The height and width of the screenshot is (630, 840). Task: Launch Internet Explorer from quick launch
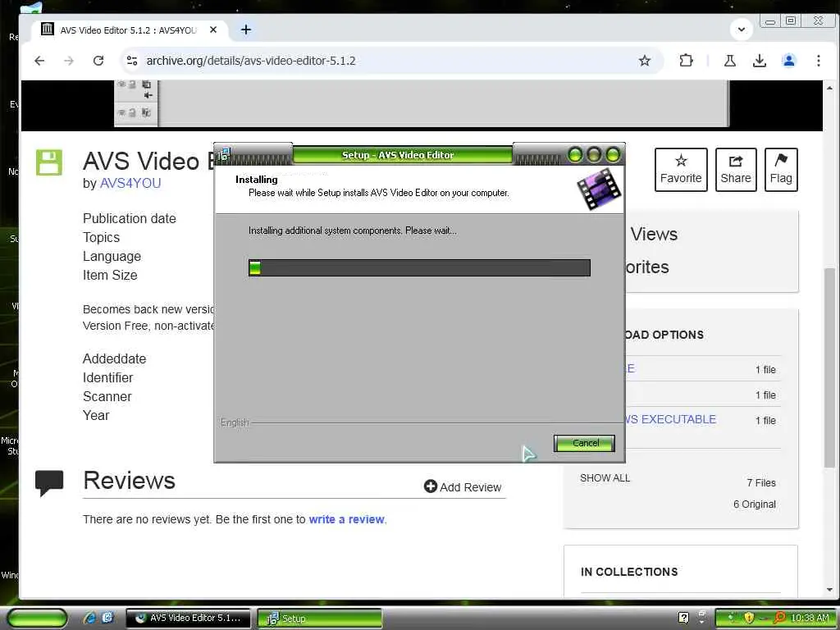[x=89, y=619]
